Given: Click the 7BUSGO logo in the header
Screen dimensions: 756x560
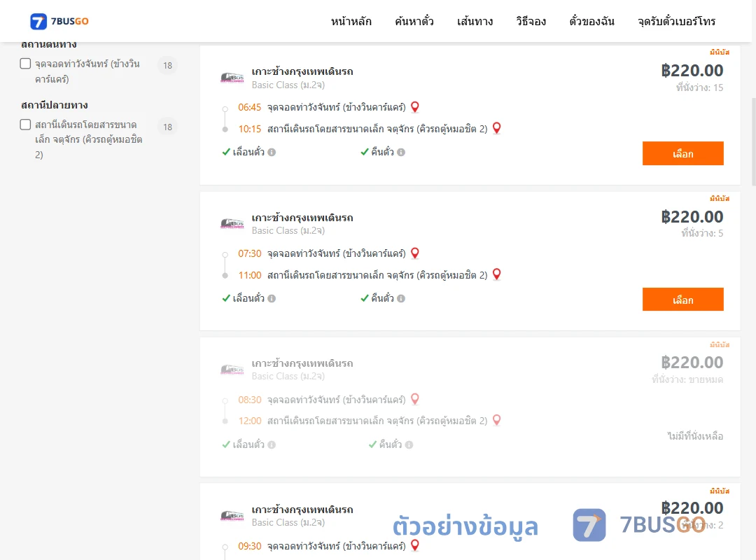Looking at the screenshot, I should (59, 21).
